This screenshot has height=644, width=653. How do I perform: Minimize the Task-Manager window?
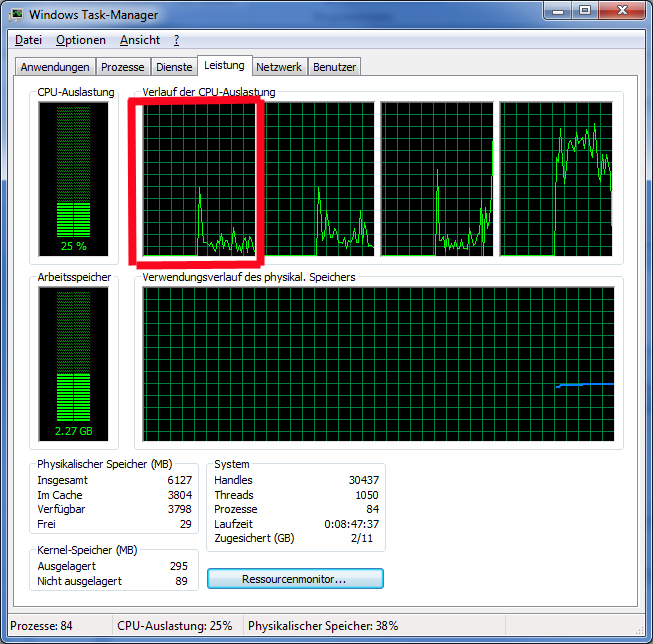click(558, 11)
